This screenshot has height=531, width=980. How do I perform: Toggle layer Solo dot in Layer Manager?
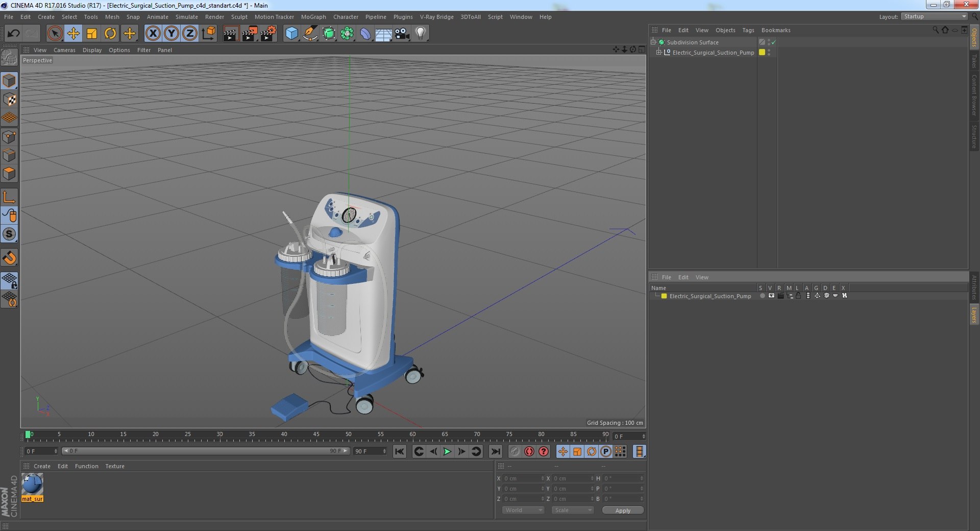click(x=762, y=296)
